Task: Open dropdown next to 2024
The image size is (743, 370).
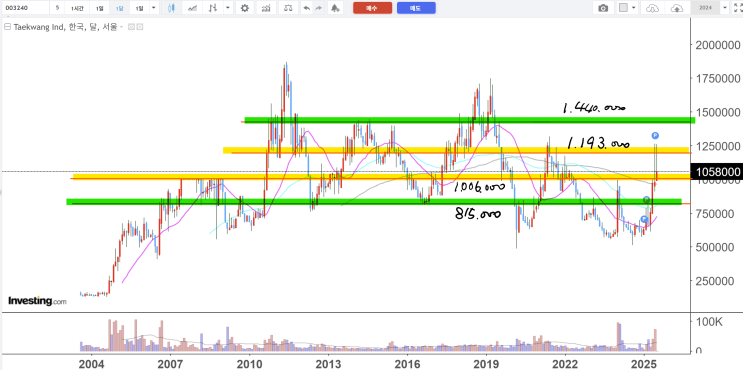Action: click(x=724, y=8)
